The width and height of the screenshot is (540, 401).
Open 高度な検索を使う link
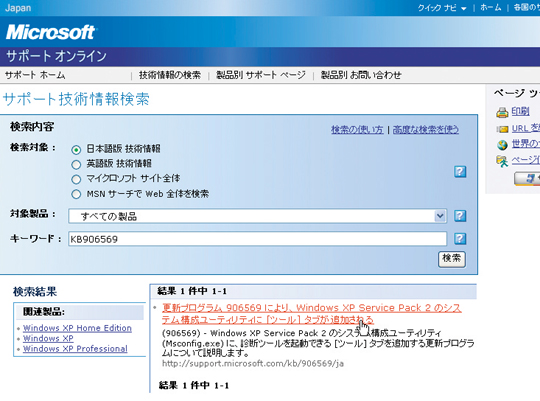426,130
